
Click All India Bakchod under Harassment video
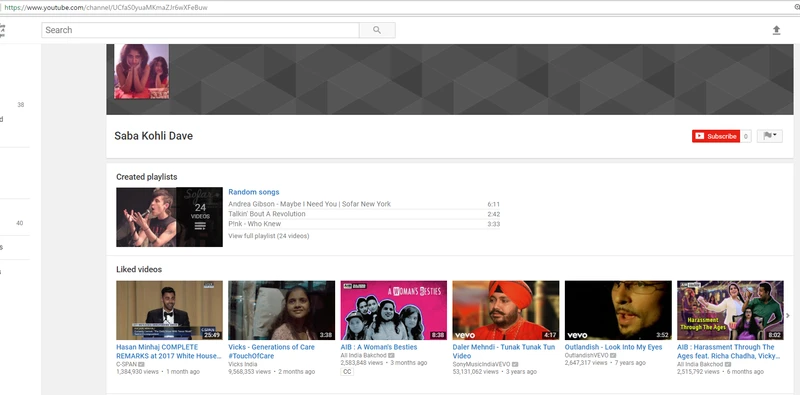700,364
